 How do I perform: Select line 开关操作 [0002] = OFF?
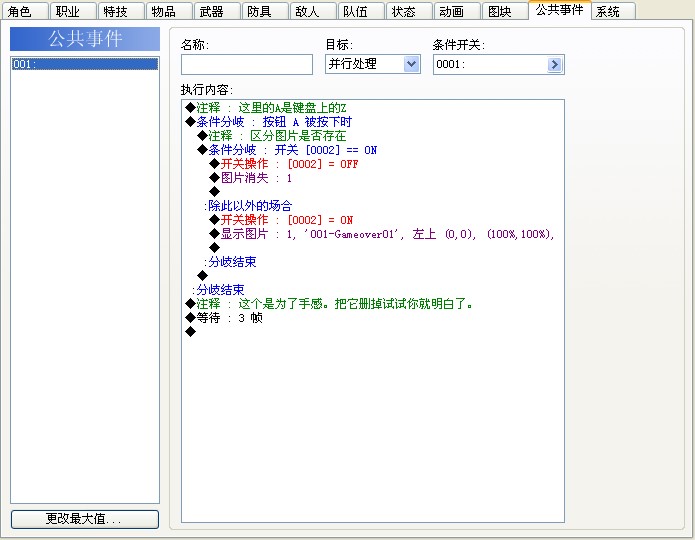284,164
